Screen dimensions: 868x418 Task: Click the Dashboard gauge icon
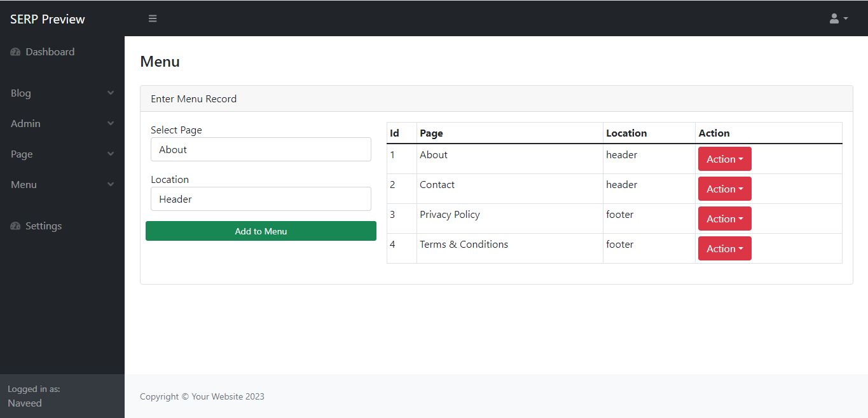click(x=15, y=52)
